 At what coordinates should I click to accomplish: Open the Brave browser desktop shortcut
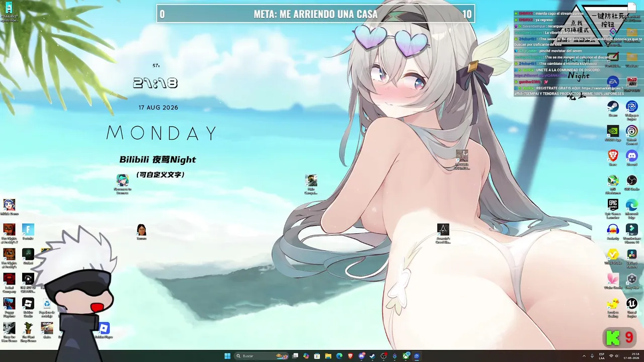(x=612, y=158)
